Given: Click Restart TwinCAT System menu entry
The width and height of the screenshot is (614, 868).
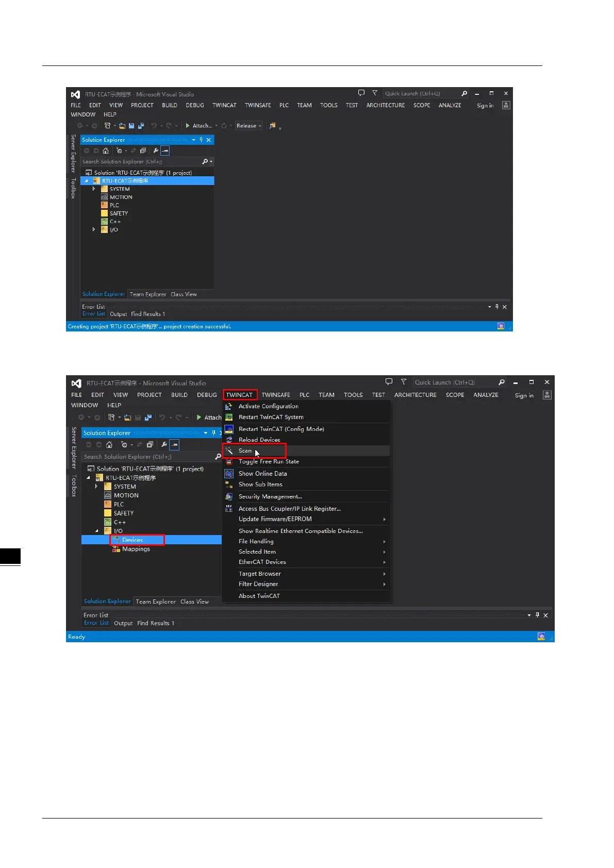Looking at the screenshot, I should (x=271, y=417).
